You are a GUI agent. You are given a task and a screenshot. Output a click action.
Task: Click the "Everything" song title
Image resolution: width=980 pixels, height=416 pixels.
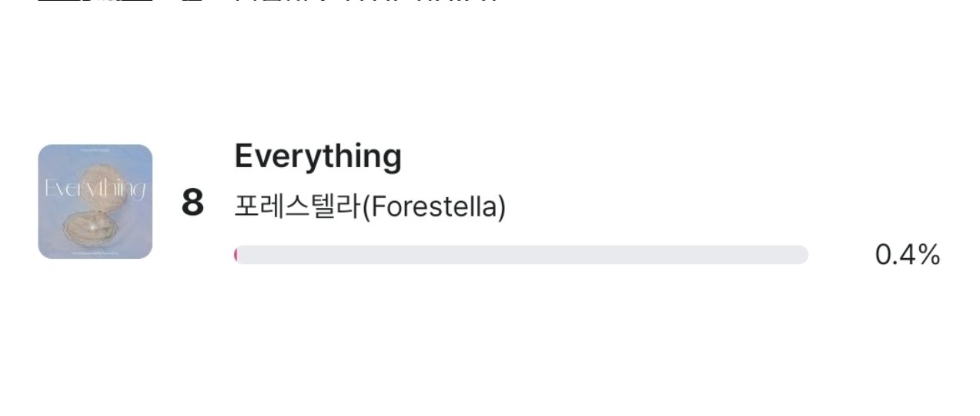317,156
